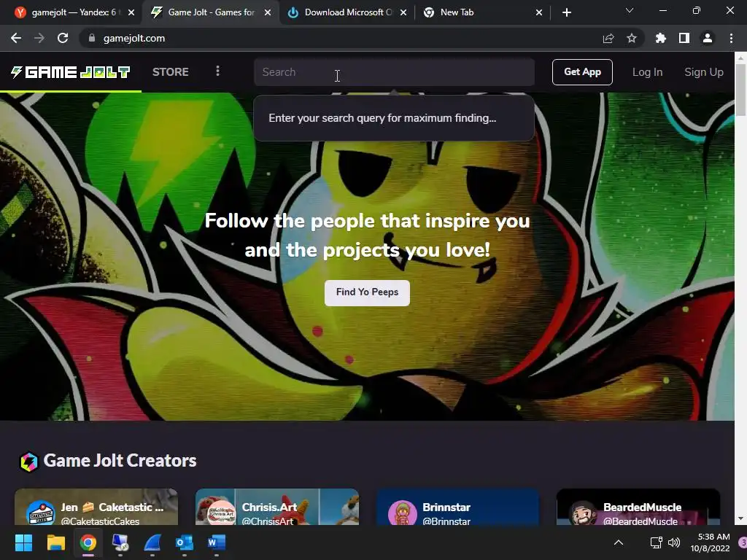This screenshot has width=747, height=560.
Task: Open the three-dot more menu beside STORE
Action: pos(217,71)
